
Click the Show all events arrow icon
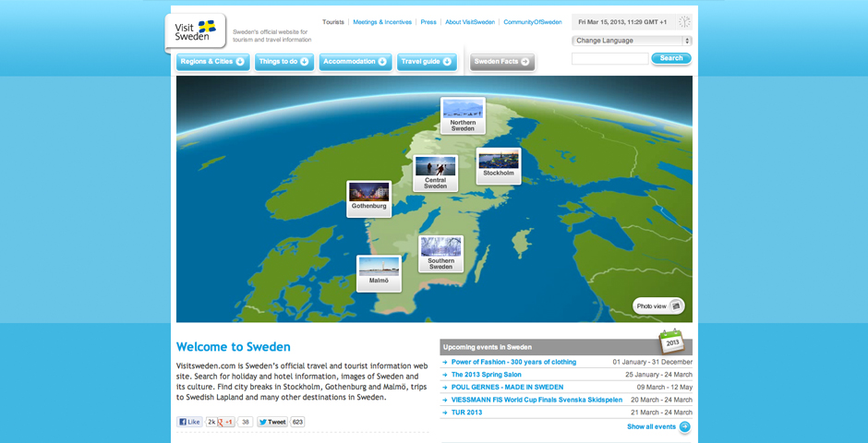[x=685, y=427]
